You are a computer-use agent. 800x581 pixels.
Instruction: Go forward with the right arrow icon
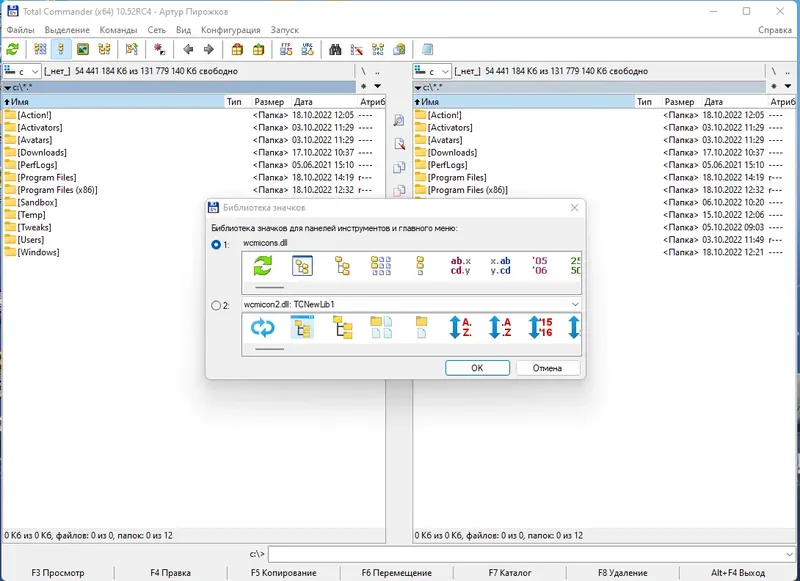[209, 49]
